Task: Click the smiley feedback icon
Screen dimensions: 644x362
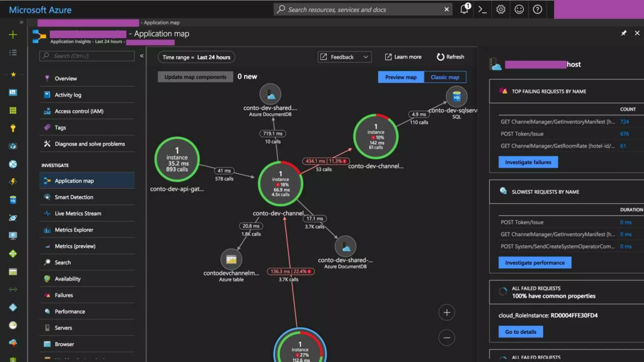Action: [x=519, y=9]
